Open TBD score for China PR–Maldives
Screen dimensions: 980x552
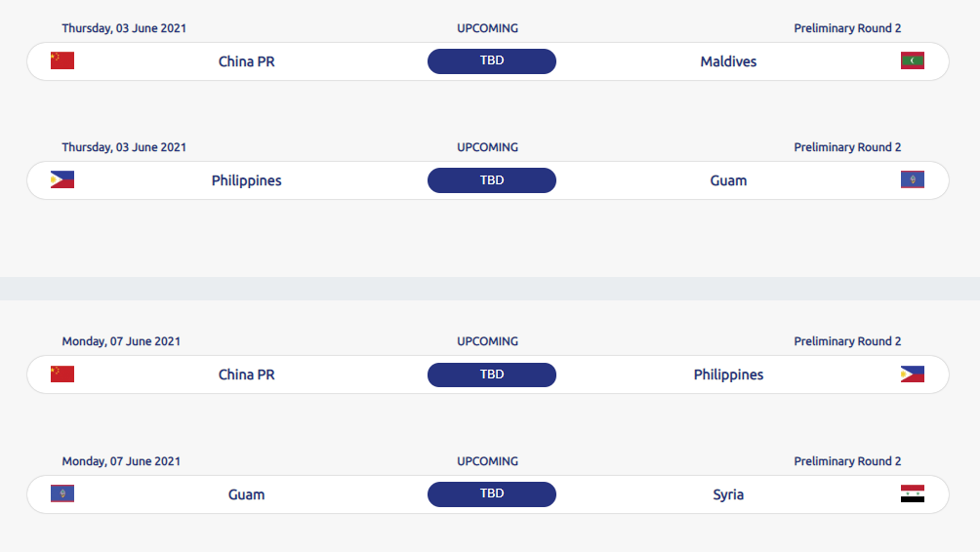click(492, 61)
